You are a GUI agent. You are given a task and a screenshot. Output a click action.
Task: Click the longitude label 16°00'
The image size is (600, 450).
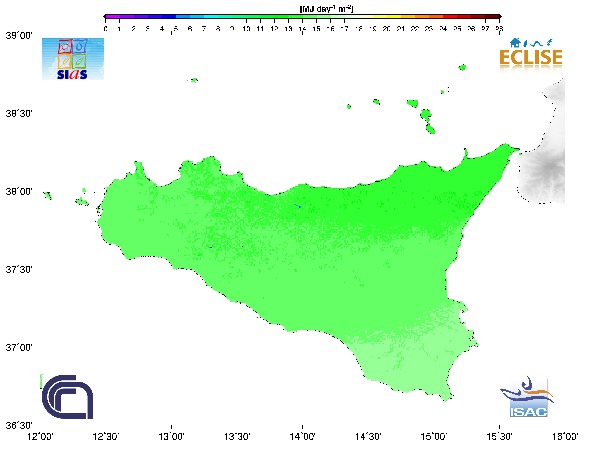565,437
